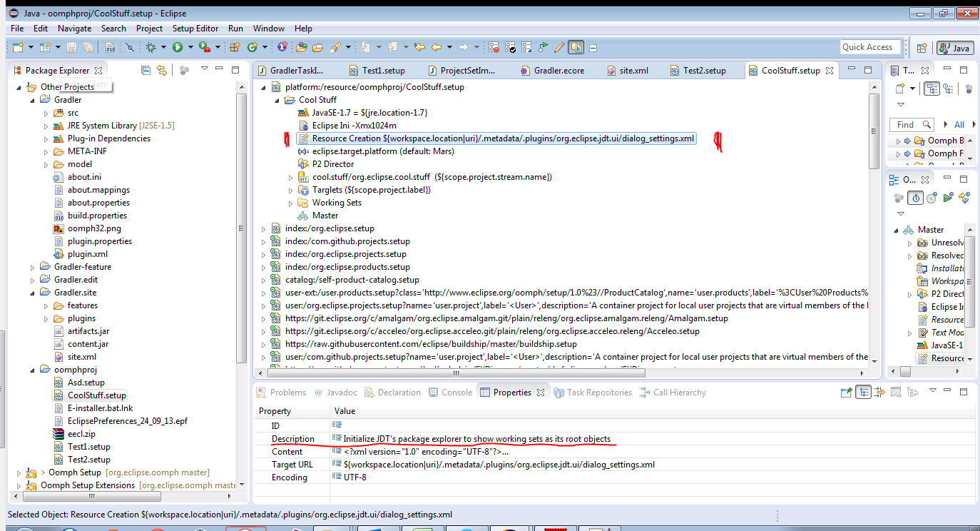980x531 pixels.
Task: Select the P2 Director node in editor
Action: (x=333, y=164)
